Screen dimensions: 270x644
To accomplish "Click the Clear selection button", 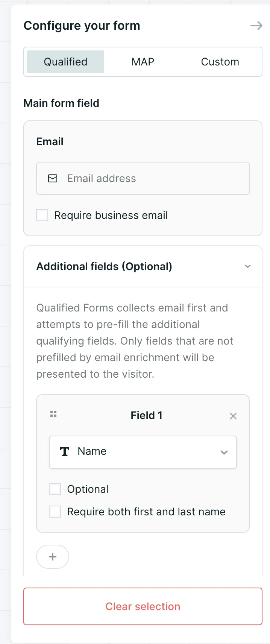I will pos(143,606).
